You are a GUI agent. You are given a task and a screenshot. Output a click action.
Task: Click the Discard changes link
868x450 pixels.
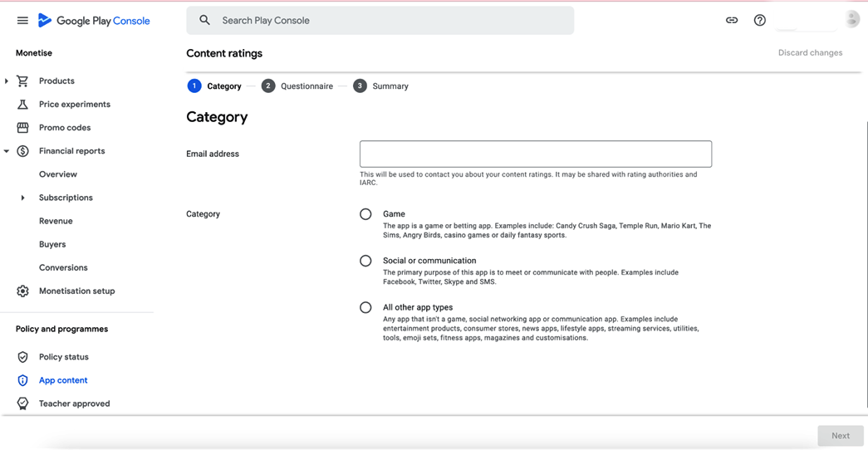click(810, 53)
